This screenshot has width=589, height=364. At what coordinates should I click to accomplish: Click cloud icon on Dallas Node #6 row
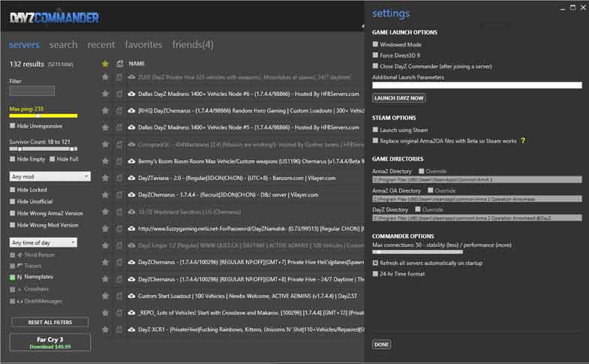pyautogui.click(x=131, y=94)
